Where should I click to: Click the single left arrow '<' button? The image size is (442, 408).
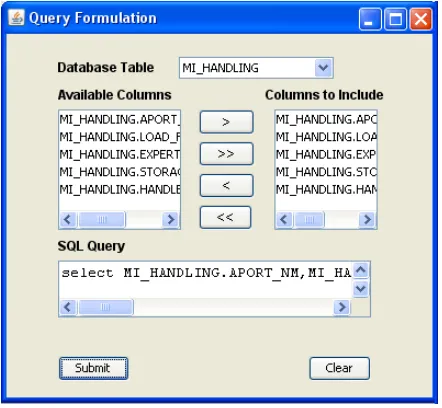coord(226,185)
